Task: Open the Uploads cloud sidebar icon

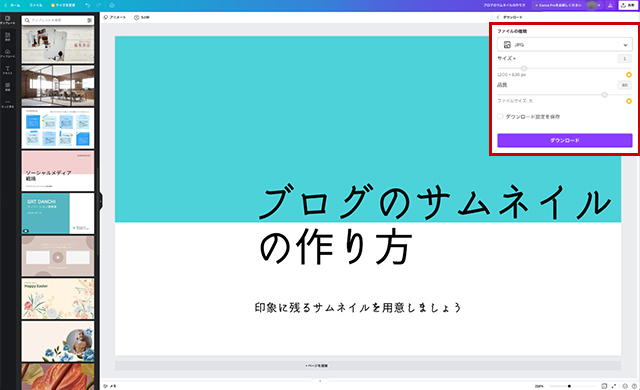Action: pos(7,53)
